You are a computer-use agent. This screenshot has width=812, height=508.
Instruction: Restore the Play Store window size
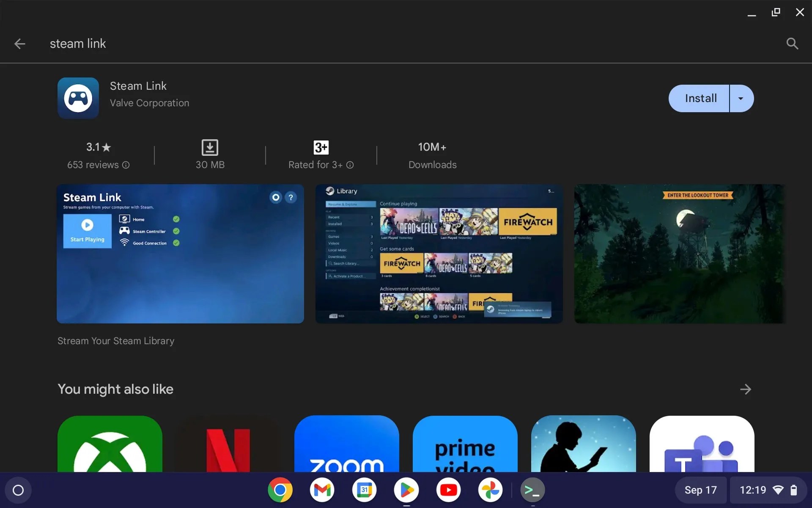point(776,12)
